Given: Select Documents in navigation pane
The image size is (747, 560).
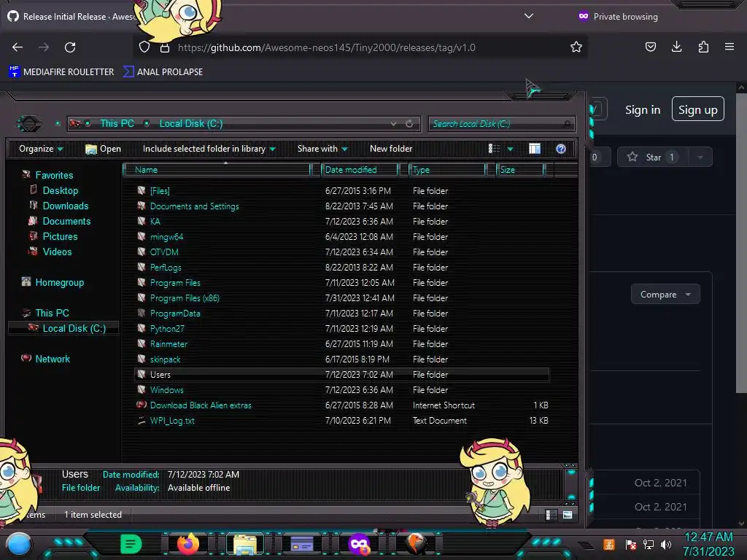Looking at the screenshot, I should tap(66, 221).
